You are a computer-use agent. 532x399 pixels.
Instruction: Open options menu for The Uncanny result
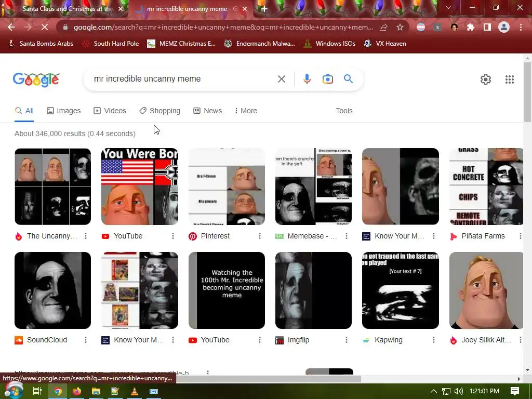86,236
